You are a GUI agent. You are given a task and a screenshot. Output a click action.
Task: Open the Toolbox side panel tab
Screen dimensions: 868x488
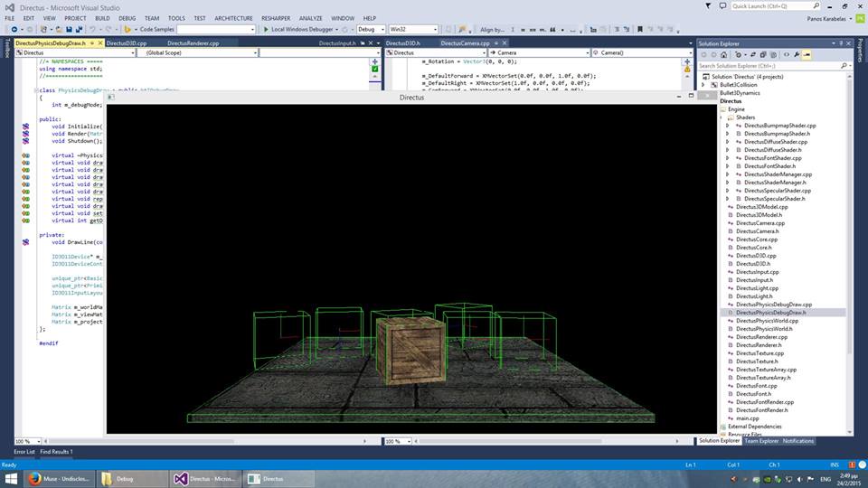(x=6, y=48)
